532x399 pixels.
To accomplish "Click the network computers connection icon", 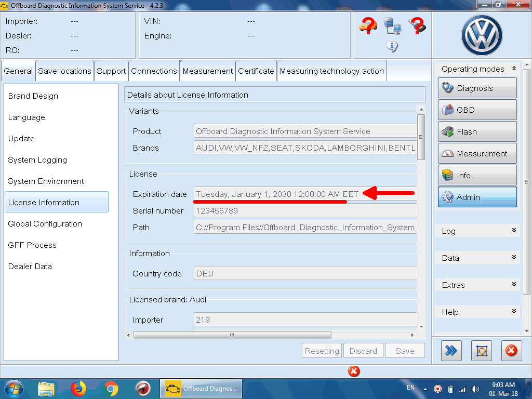I will (392, 25).
